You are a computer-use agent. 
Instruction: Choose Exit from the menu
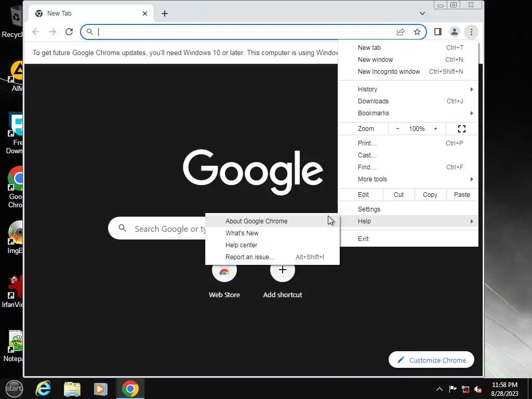click(x=408, y=239)
